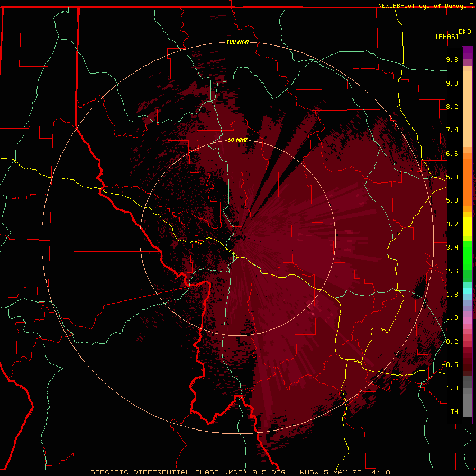Viewport: 476px width, 476px height.
Task: Click the cyan segment of the color bar
Action: pyautogui.click(x=467, y=290)
